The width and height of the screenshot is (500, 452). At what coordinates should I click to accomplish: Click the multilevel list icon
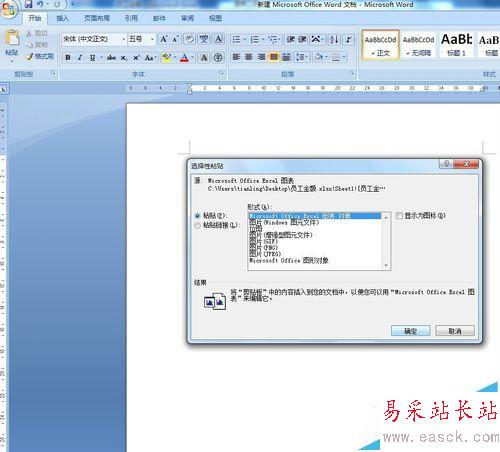point(273,39)
